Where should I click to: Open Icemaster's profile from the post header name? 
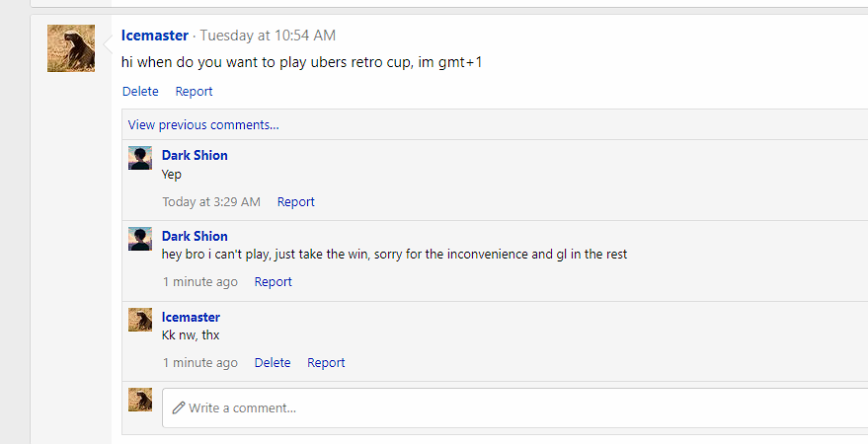(x=155, y=36)
